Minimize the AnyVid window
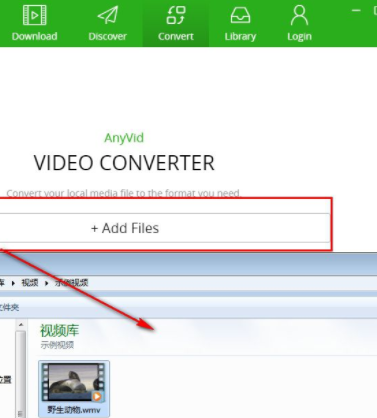377x418 pixels. [x=356, y=11]
